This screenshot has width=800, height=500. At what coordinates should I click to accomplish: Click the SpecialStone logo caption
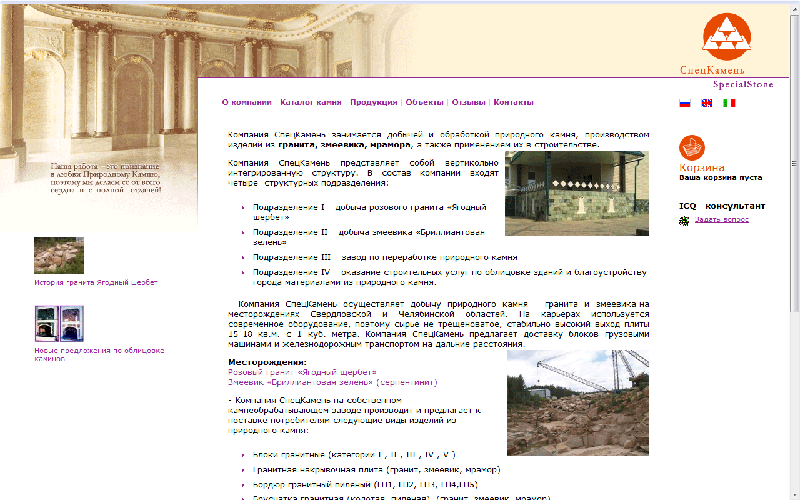[x=743, y=85]
